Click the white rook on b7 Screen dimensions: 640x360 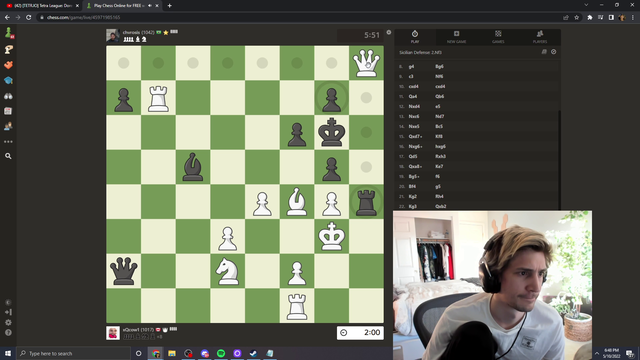[x=158, y=98]
